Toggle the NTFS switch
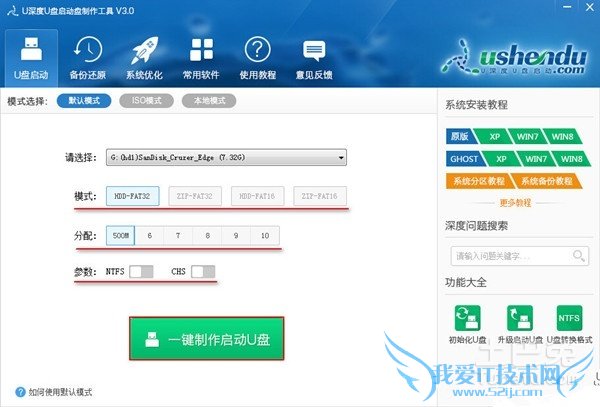The width and height of the screenshot is (600, 407). pos(141,272)
